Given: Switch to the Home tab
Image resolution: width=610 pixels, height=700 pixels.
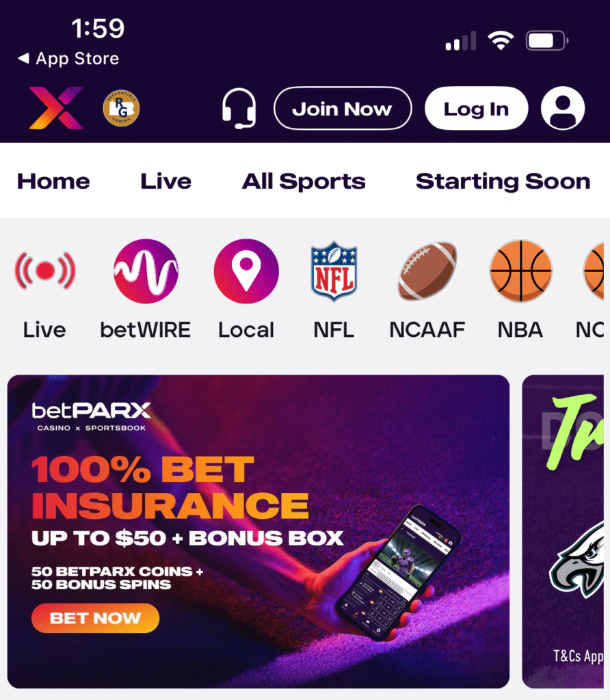Looking at the screenshot, I should coord(53,181).
